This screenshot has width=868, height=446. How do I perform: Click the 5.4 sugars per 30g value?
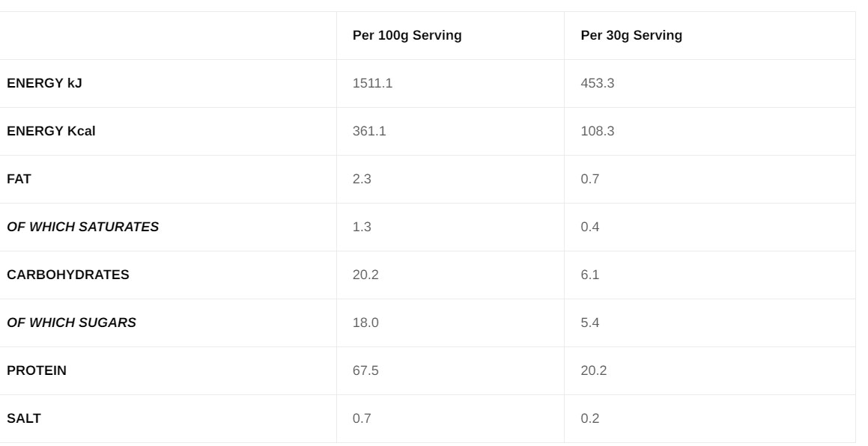coord(589,323)
